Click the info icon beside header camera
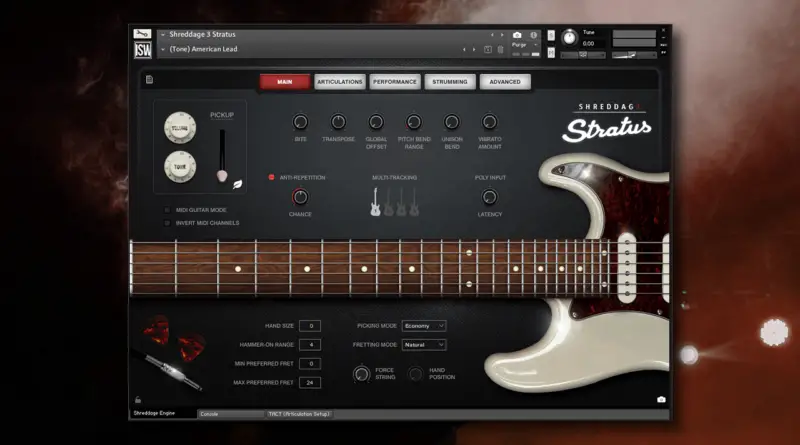This screenshot has width=800, height=445. coord(533,35)
